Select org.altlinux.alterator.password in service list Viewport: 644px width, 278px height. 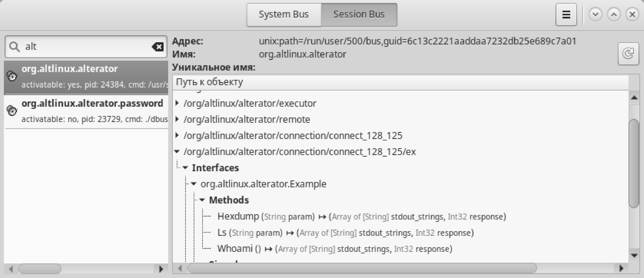point(92,103)
